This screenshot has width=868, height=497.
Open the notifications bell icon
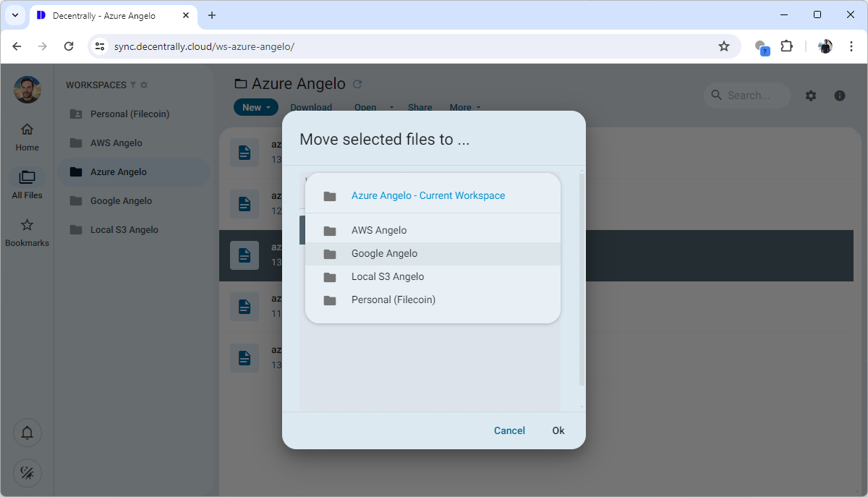click(x=27, y=433)
